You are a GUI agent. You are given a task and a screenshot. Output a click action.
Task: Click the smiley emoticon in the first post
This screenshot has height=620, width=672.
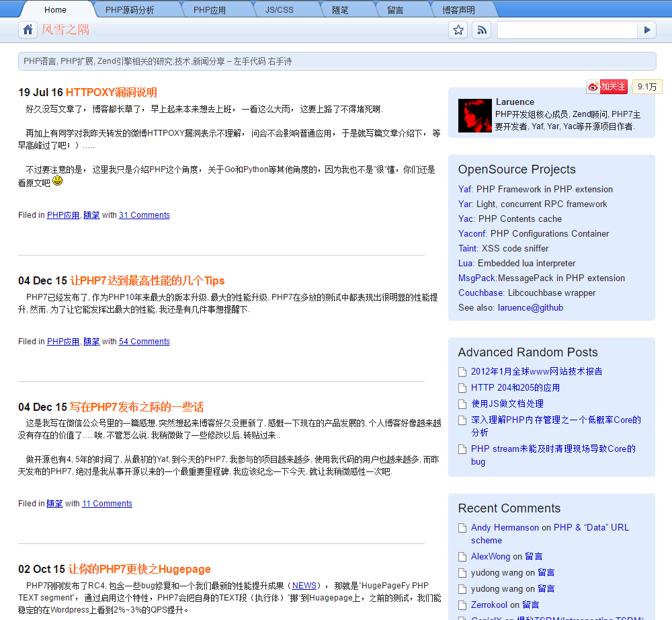coord(57,181)
